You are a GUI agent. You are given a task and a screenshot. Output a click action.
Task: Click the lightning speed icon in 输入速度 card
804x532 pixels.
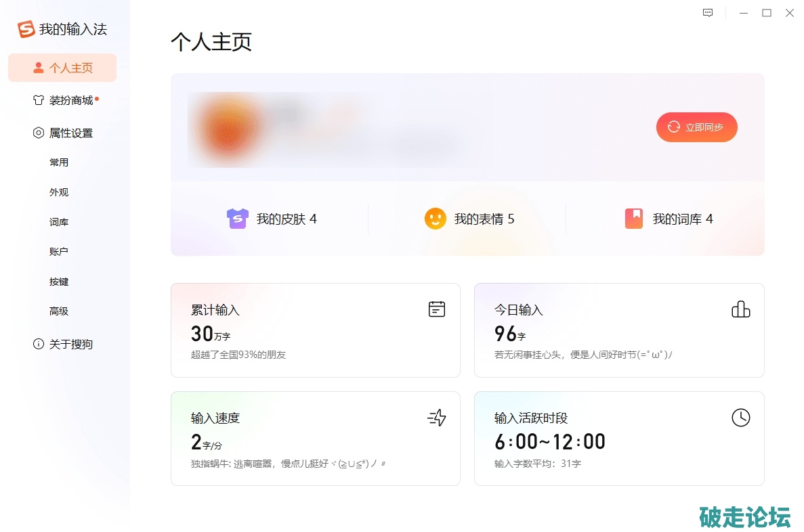(437, 418)
